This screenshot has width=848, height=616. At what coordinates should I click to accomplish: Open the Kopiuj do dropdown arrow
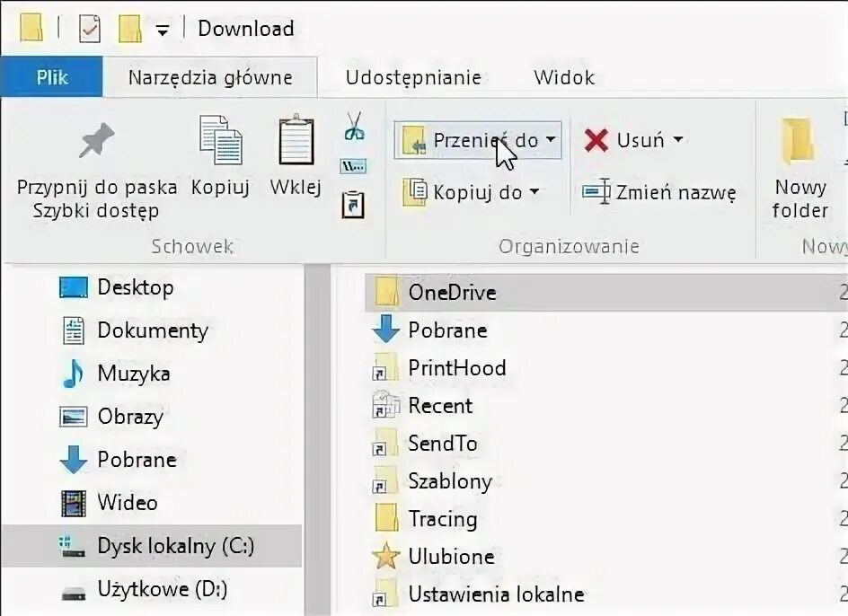(x=534, y=191)
